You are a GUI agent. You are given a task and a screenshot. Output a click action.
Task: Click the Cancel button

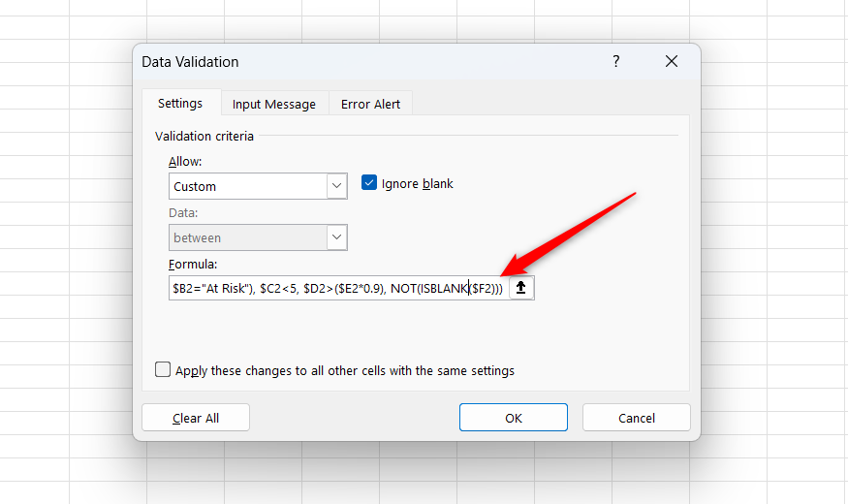[637, 418]
